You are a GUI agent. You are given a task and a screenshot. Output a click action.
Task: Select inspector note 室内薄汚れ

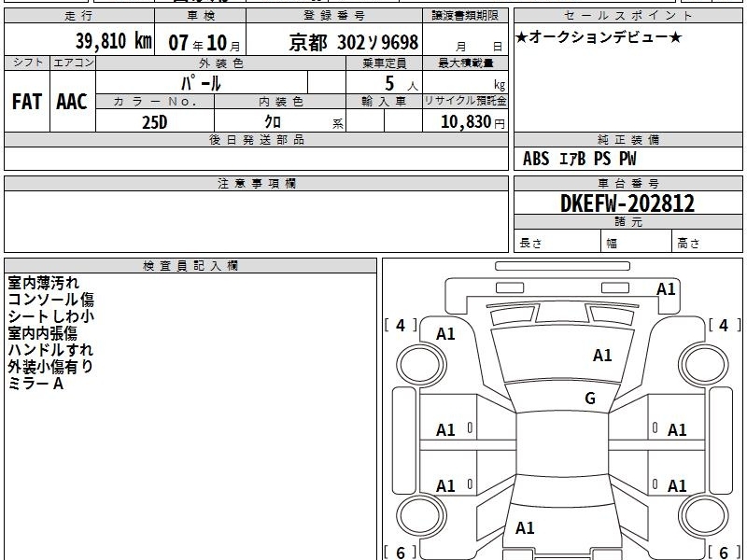click(43, 283)
